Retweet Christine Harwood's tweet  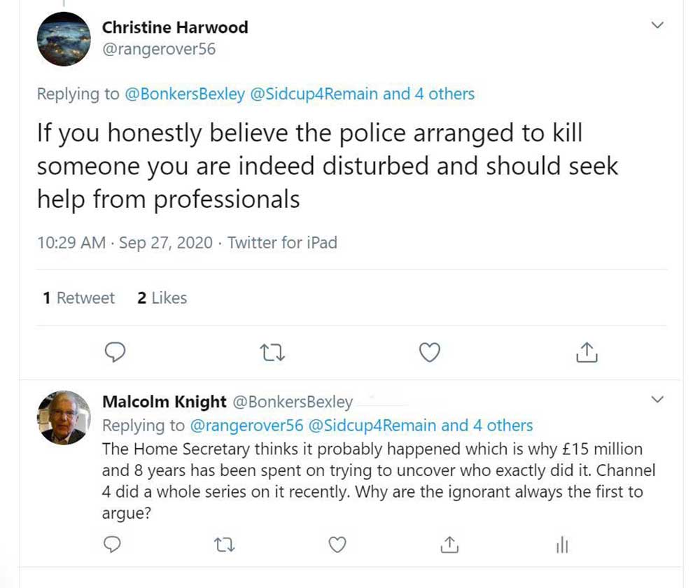coord(272,353)
